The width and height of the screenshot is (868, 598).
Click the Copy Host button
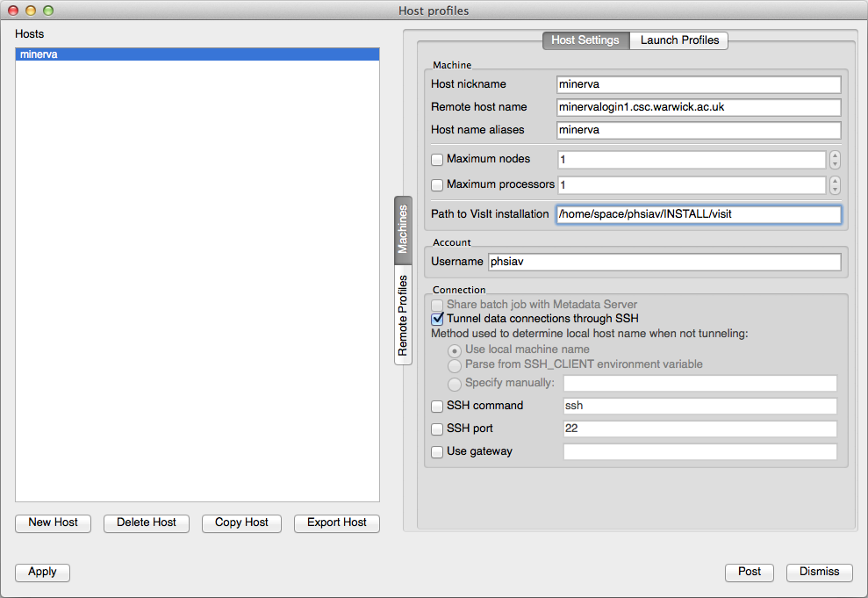tap(241, 523)
